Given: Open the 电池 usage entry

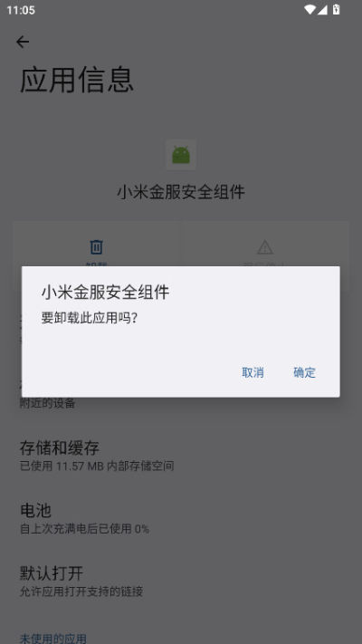Looking at the screenshot, I should pos(181,518).
